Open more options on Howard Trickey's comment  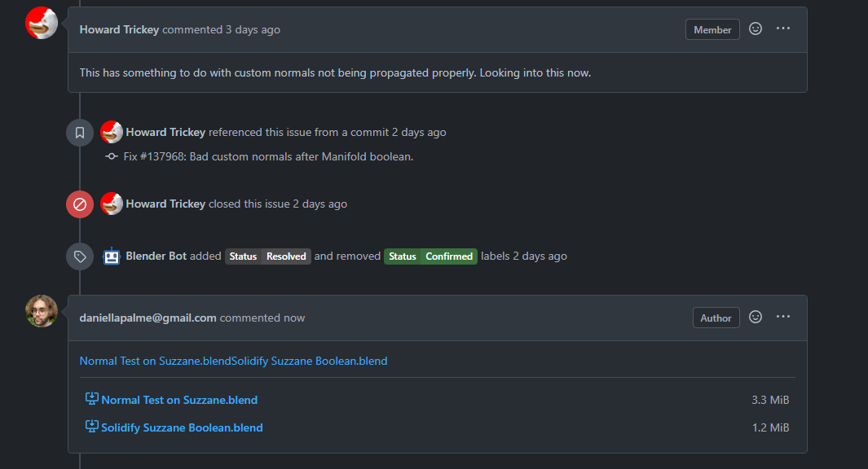click(x=782, y=28)
